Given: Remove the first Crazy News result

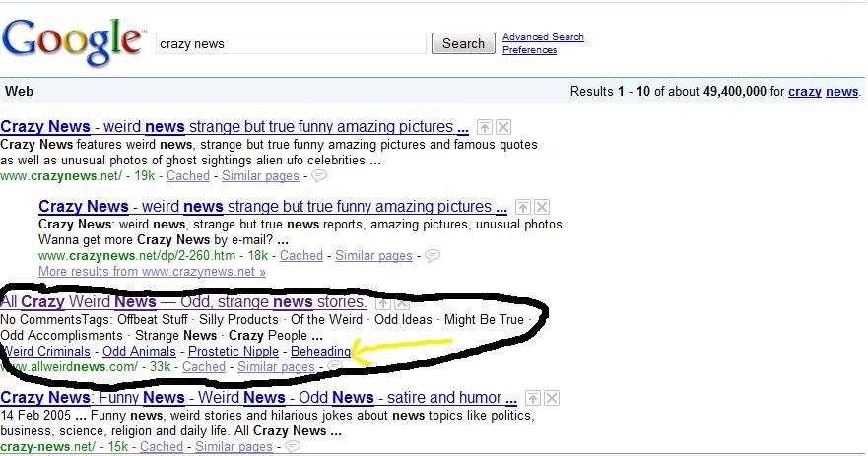Looking at the screenshot, I should (x=503, y=127).
